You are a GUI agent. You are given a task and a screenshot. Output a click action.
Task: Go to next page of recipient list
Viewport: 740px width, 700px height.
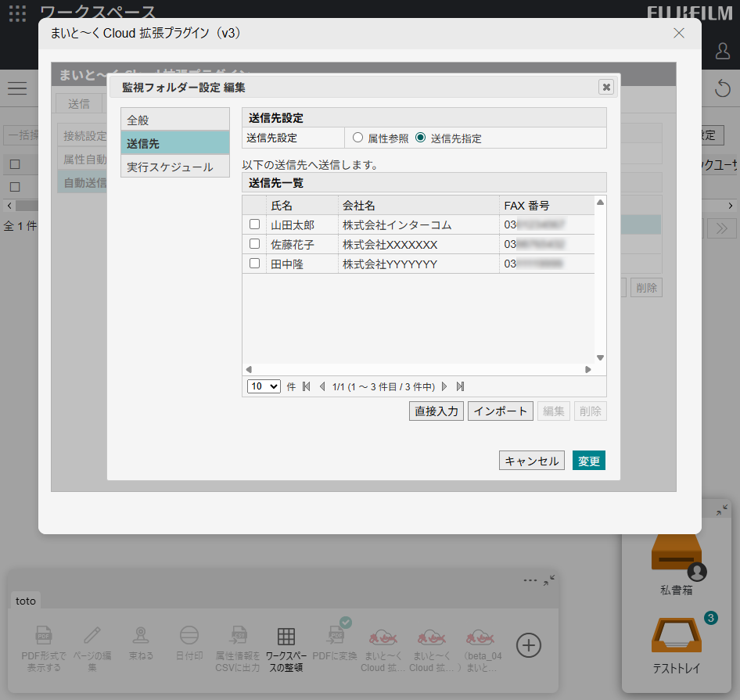(444, 386)
